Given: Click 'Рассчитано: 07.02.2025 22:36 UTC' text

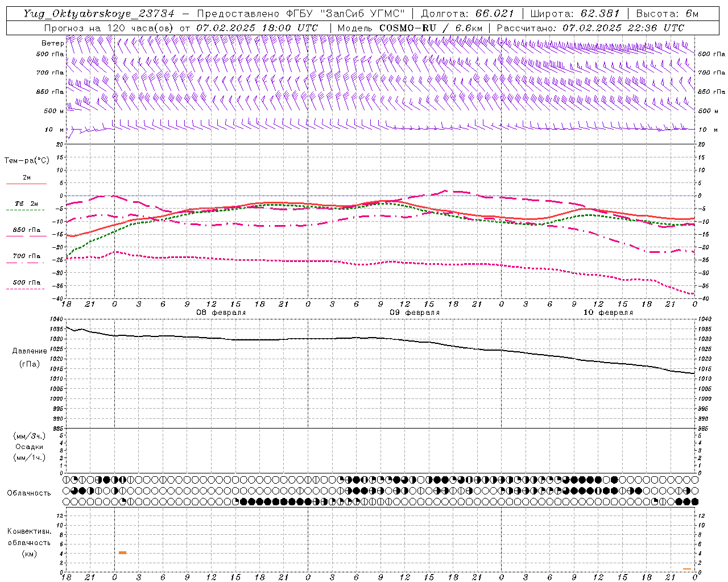Looking at the screenshot, I should tap(590, 28).
